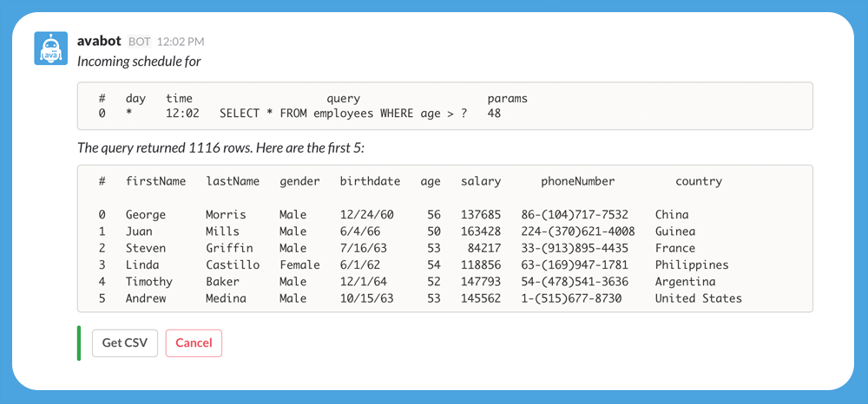Click the first name Juan
The image size is (868, 404).
(x=139, y=231)
